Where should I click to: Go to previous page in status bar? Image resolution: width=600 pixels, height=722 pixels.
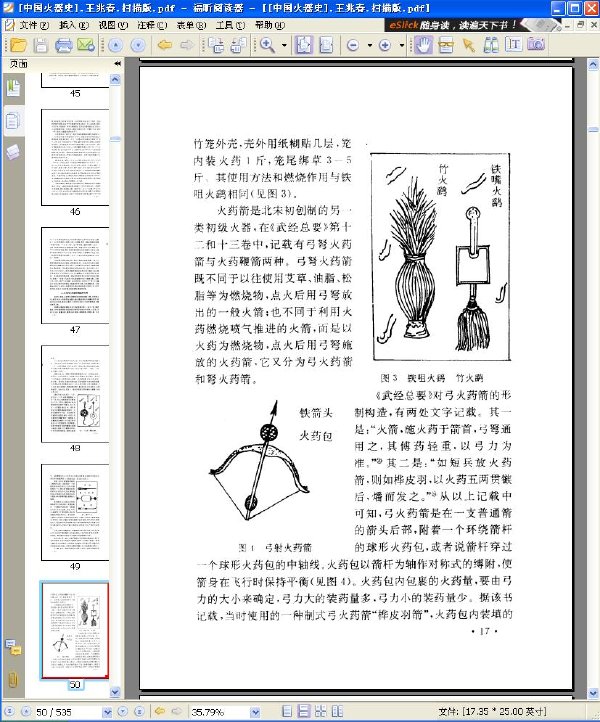[x=26, y=711]
